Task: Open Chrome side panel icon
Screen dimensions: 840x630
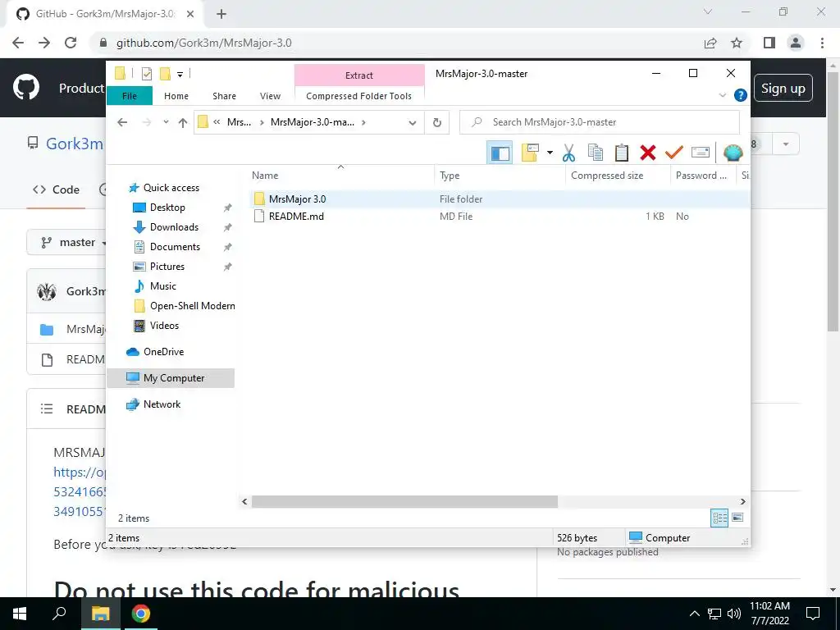Action: point(769,43)
